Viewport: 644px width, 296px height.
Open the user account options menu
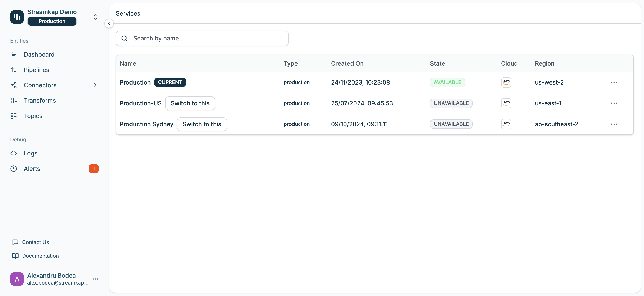pos(95,279)
